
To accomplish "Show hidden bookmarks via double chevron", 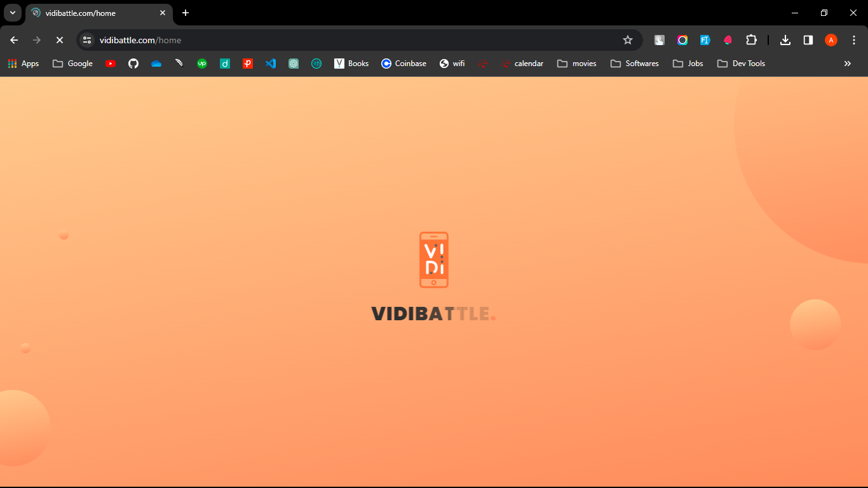I will pos(847,64).
